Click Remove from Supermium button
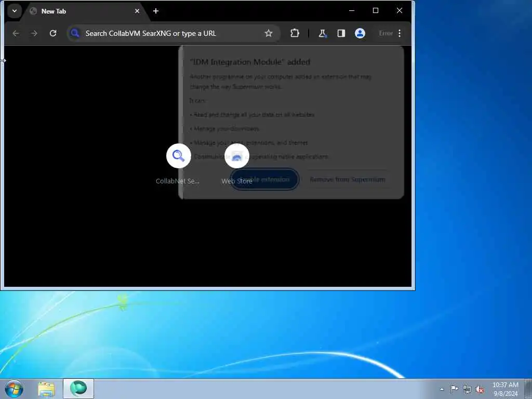Viewport: 532px width, 399px height. (348, 179)
